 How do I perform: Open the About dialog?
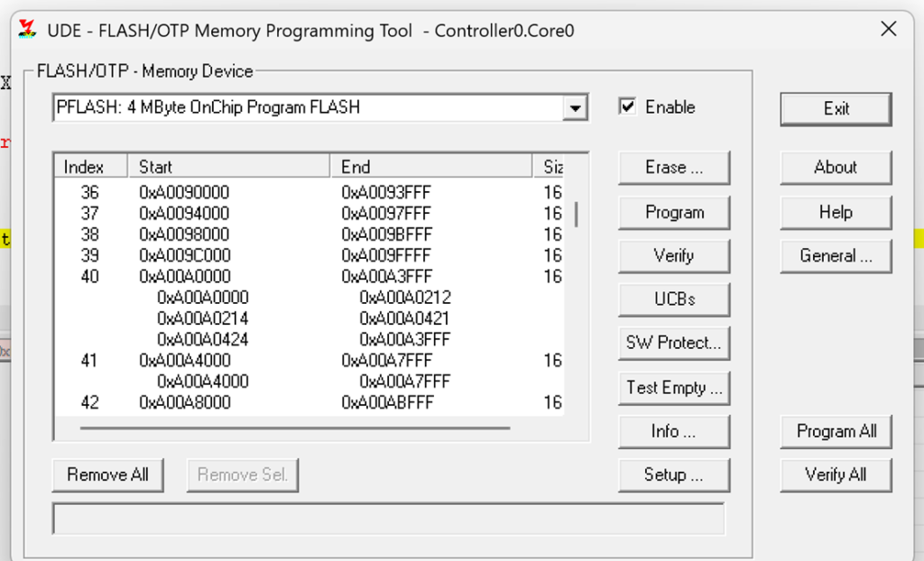pyautogui.click(x=836, y=168)
